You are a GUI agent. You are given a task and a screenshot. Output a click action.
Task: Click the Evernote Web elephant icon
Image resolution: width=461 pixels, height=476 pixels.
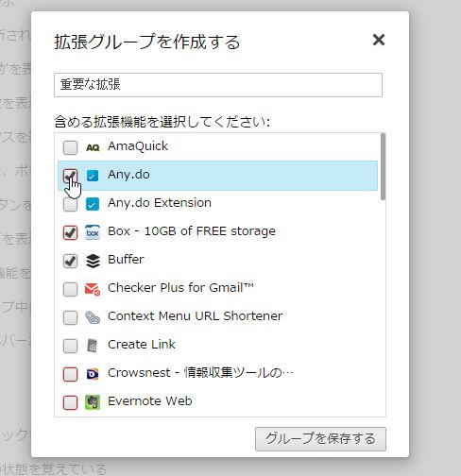[93, 402]
